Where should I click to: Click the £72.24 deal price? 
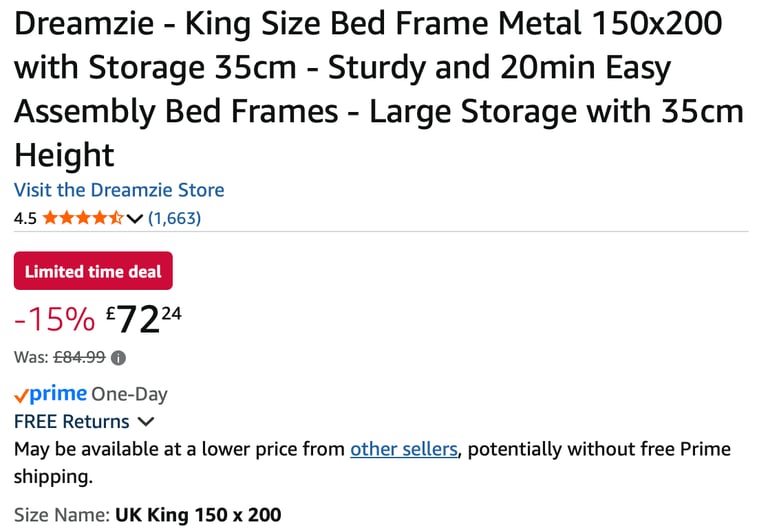pos(144,319)
